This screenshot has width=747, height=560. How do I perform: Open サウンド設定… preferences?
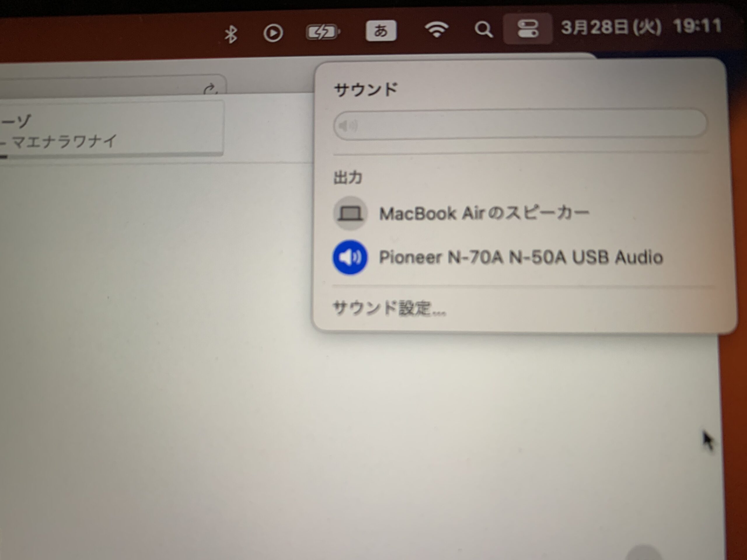389,308
